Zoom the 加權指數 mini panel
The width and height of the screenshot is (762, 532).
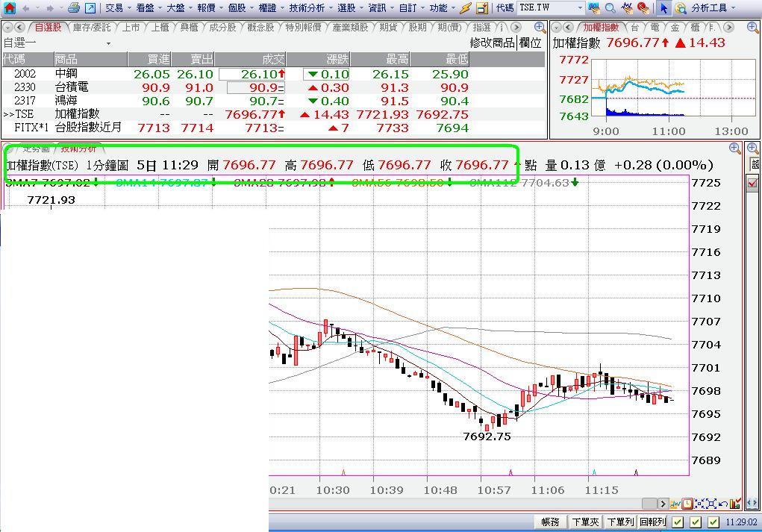(752, 28)
